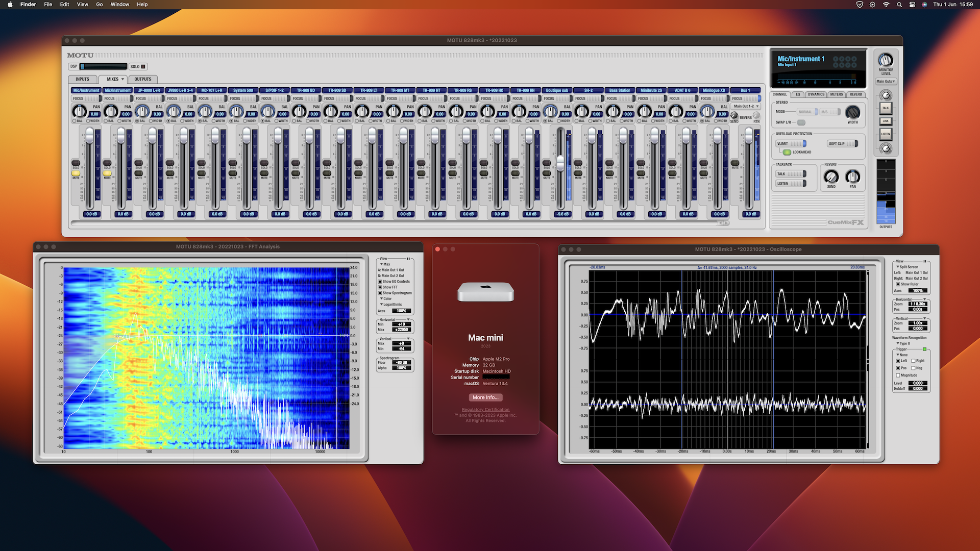Adjust the Reverb SEND knob in Channel tab

coord(831,177)
